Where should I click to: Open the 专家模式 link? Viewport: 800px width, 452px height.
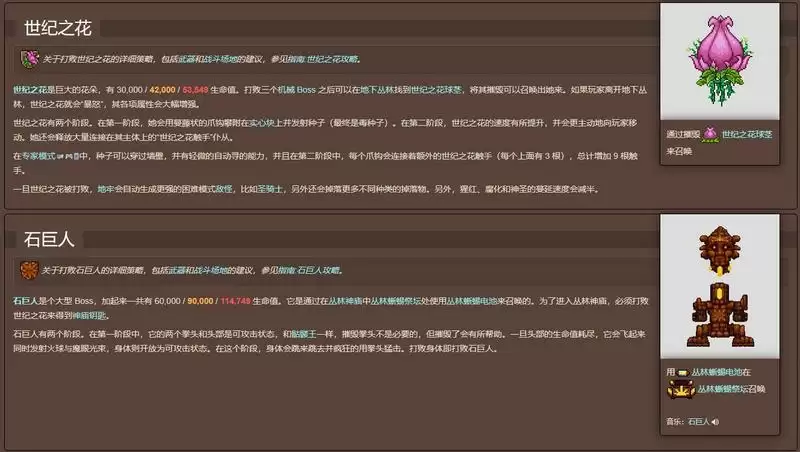click(41, 156)
